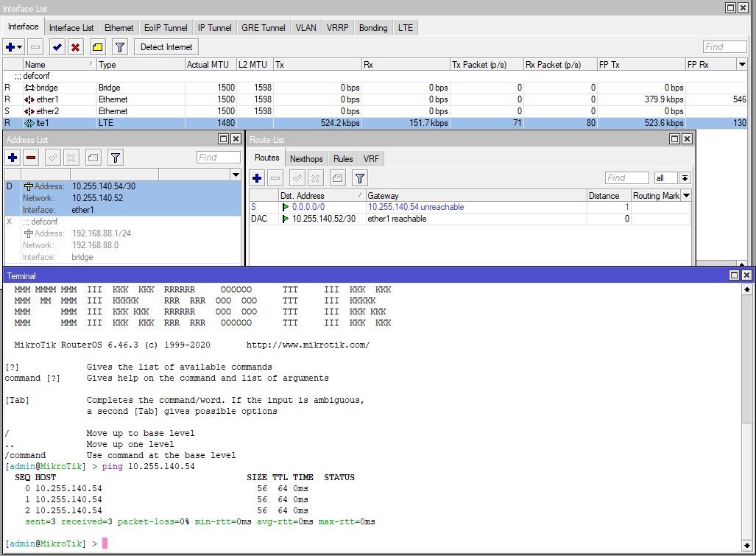Click the disable X icon in Address List

tap(71, 157)
